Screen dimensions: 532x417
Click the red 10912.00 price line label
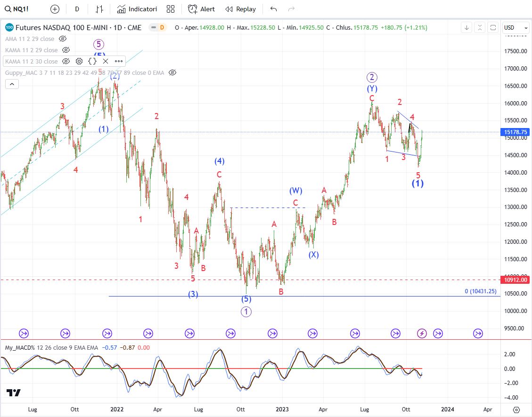(x=516, y=280)
